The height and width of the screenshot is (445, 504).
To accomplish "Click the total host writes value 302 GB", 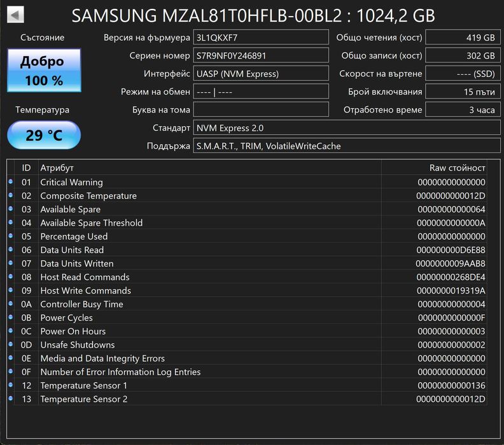I will click(463, 55).
